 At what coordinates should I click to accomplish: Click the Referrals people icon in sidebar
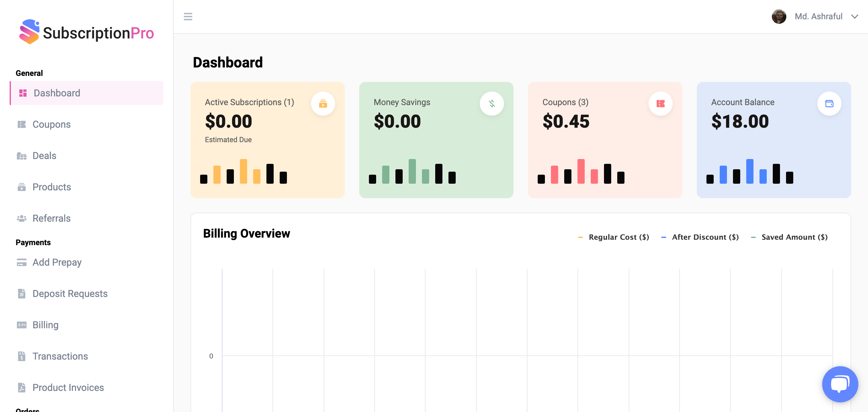[x=22, y=218]
